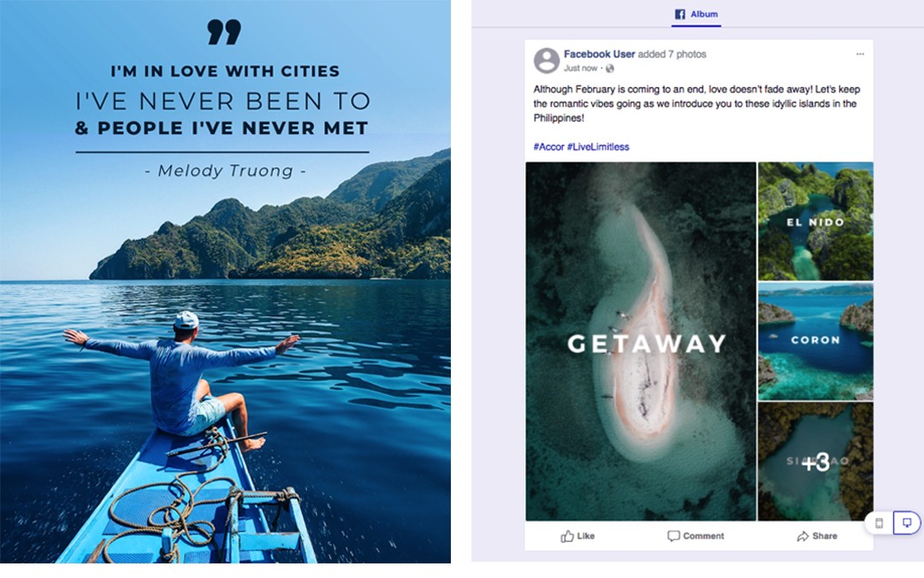924x578 pixels.
Task: Click the Comment speech bubble icon
Action: point(673,536)
